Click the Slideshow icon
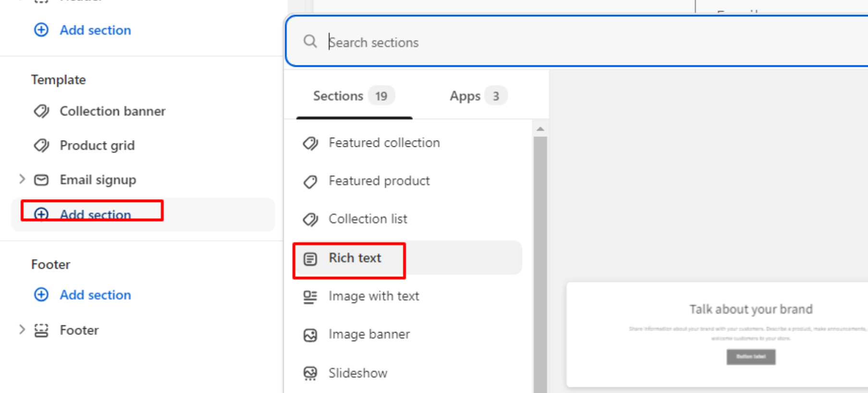Viewport: 868px width, 393px height. (310, 373)
